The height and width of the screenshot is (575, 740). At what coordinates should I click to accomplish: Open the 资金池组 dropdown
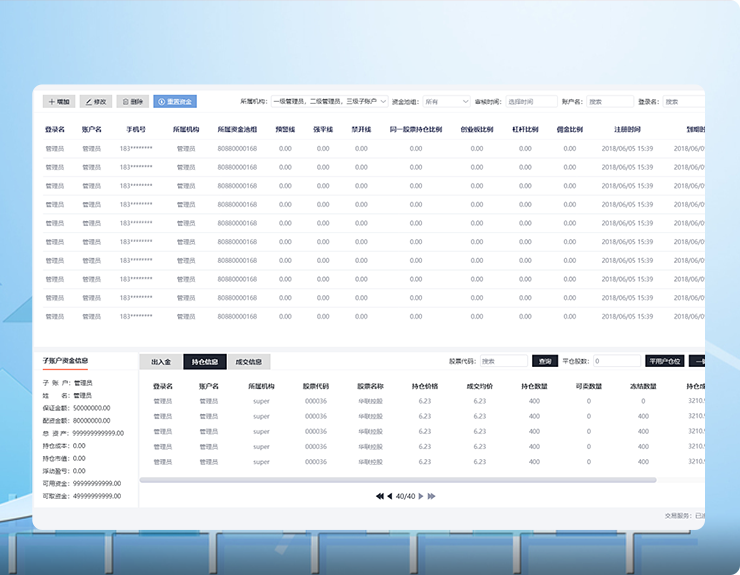(x=445, y=102)
